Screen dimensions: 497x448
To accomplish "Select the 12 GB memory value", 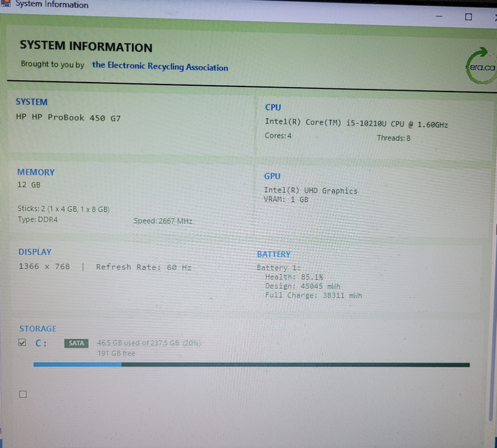I will pyautogui.click(x=29, y=185).
